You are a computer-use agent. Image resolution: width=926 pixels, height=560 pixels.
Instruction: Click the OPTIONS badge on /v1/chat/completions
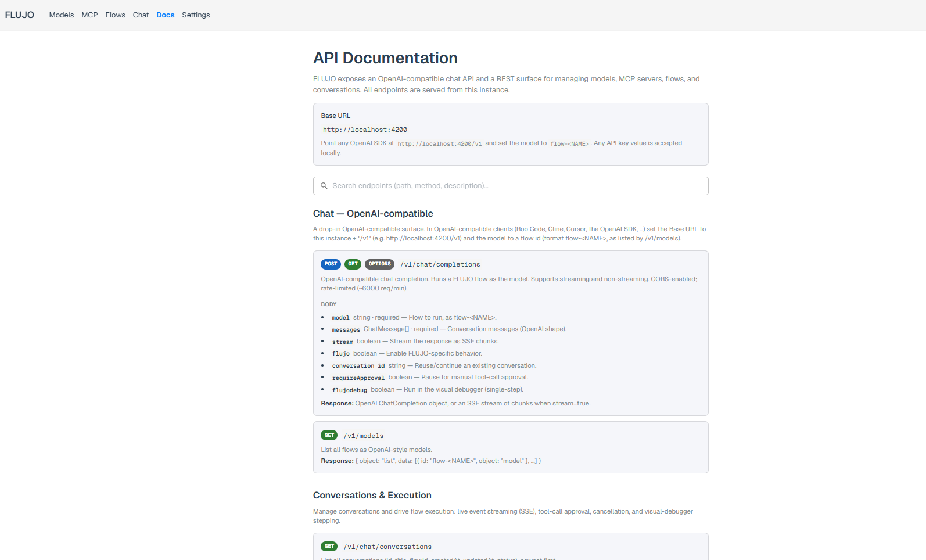point(379,264)
